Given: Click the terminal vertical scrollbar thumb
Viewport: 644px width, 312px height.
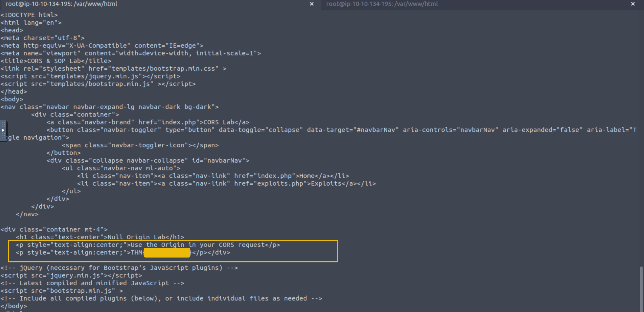Looking at the screenshot, I should (641, 289).
